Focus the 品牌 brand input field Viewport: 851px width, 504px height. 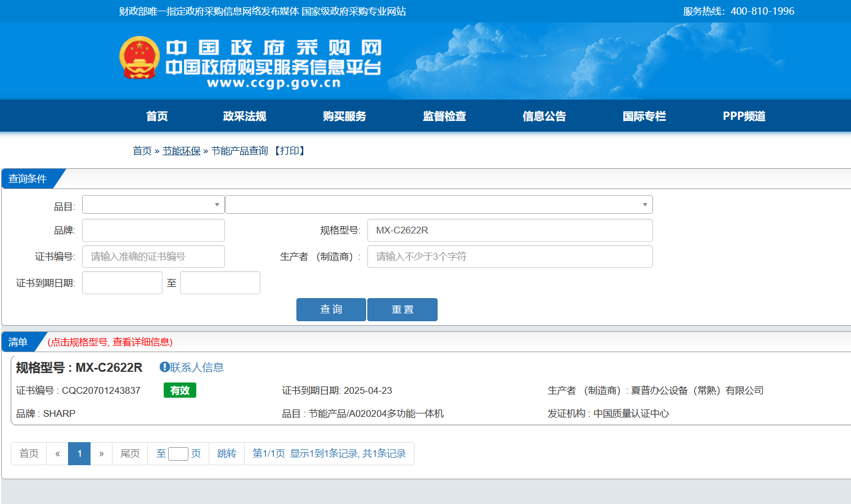pyautogui.click(x=153, y=231)
